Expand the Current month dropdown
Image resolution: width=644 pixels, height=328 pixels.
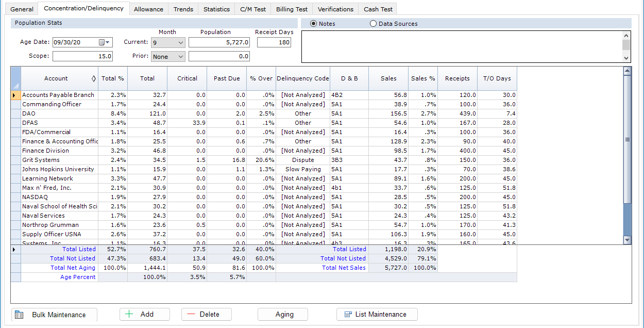click(180, 43)
